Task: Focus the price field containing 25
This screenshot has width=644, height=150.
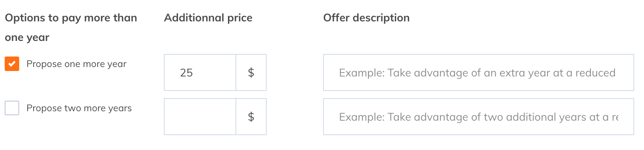Action: (200, 72)
